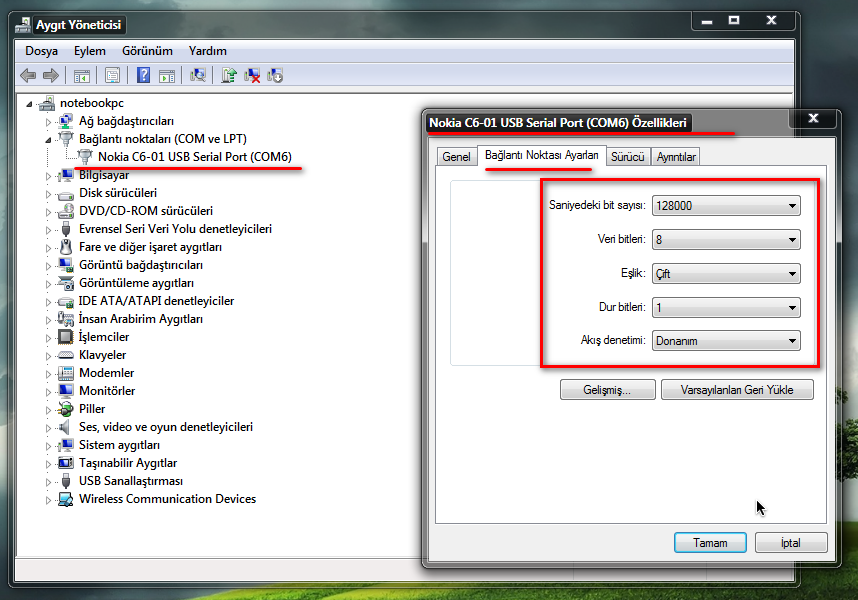Image resolution: width=858 pixels, height=600 pixels.
Task: Switch to the Sürücü tab
Action: coord(628,157)
